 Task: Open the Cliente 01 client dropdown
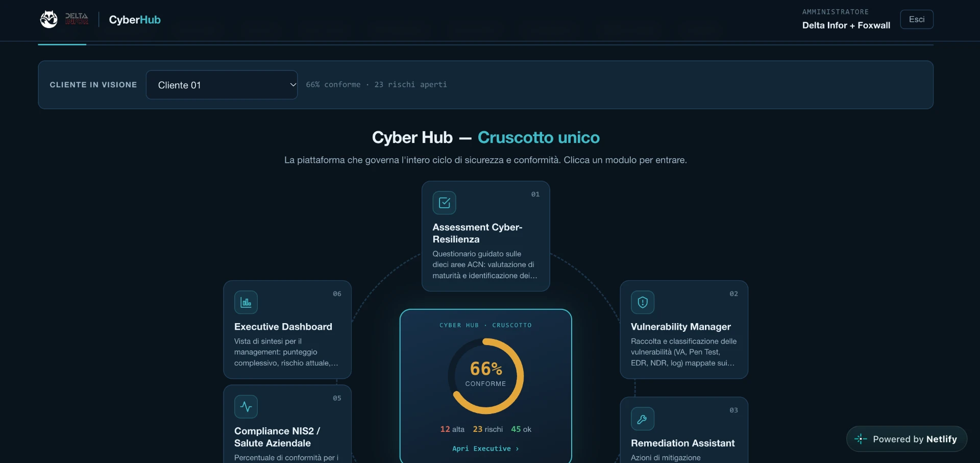point(222,85)
